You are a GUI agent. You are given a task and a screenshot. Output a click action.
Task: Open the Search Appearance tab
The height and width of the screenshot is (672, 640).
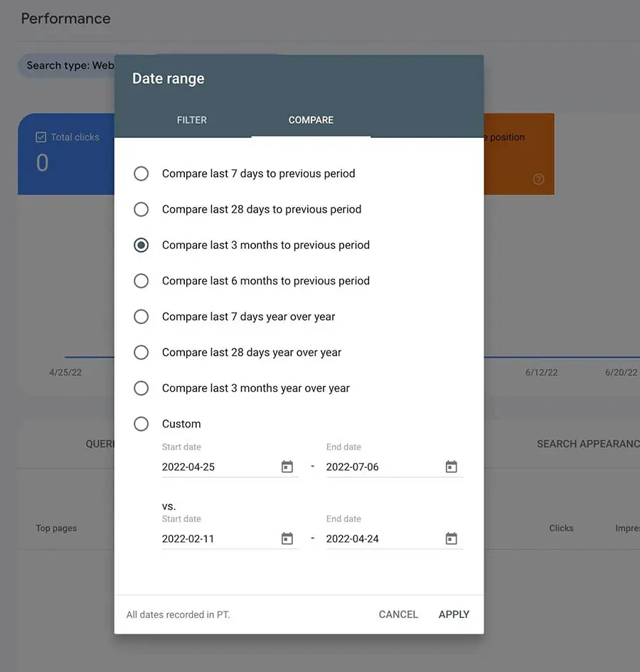click(587, 444)
